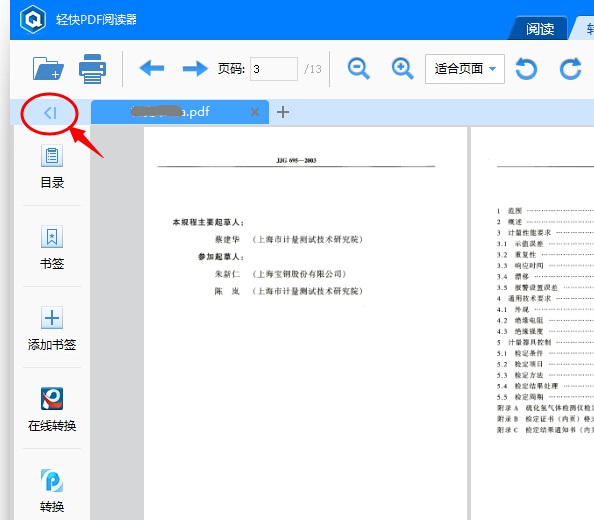Click 添加书签 to add a bookmark
Image resolution: width=594 pixels, height=520 pixels.
(52, 329)
